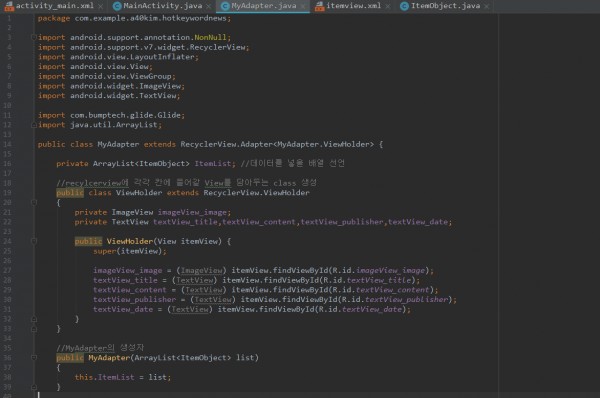Click the ImageView import on line 8
This screenshot has height=398, width=600.
point(160,86)
